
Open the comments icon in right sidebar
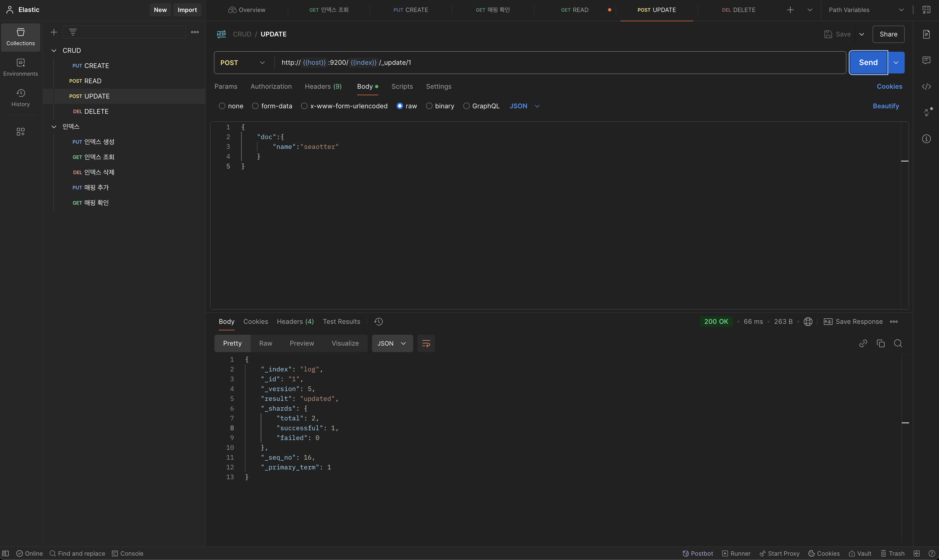click(926, 60)
